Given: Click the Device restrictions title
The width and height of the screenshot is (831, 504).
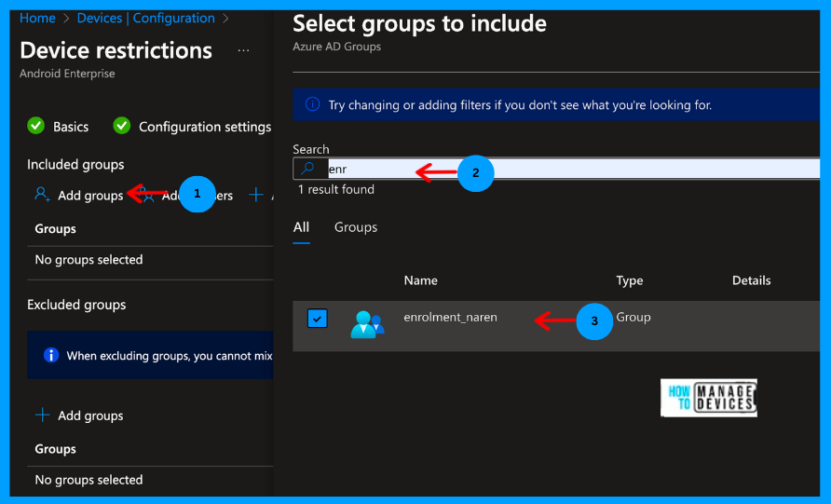Looking at the screenshot, I should pos(116,50).
